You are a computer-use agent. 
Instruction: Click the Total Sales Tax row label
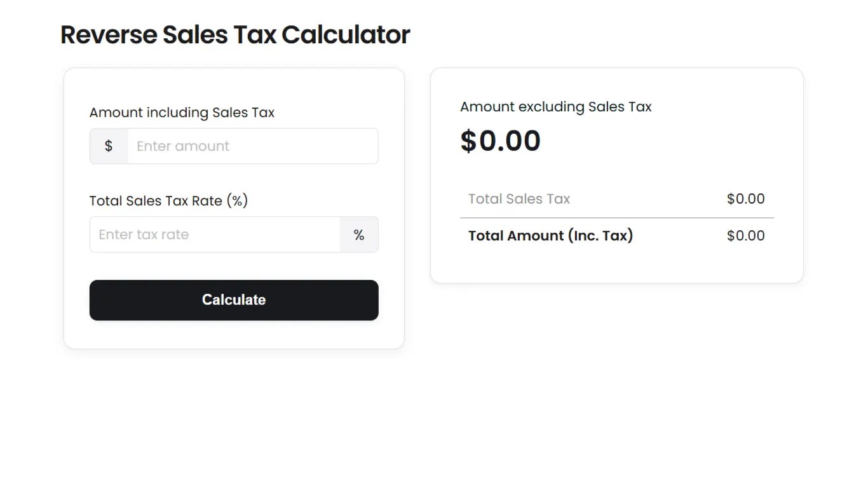(x=519, y=199)
